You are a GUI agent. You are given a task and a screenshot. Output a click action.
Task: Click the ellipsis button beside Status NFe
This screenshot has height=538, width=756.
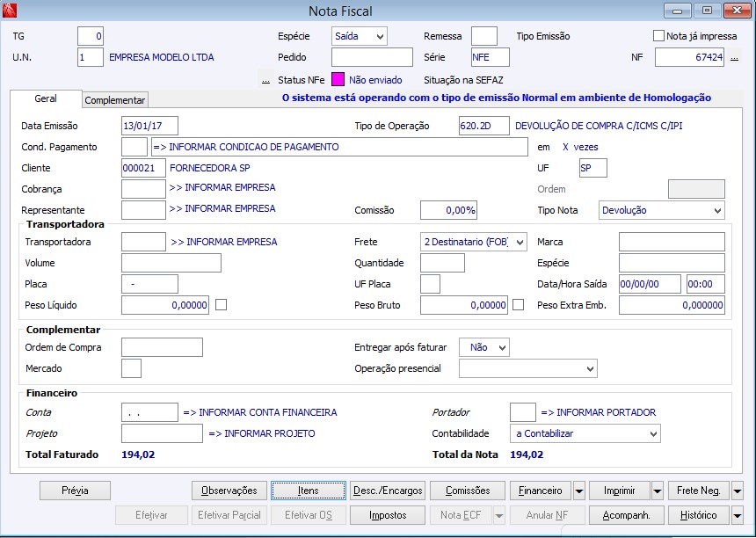click(265, 80)
